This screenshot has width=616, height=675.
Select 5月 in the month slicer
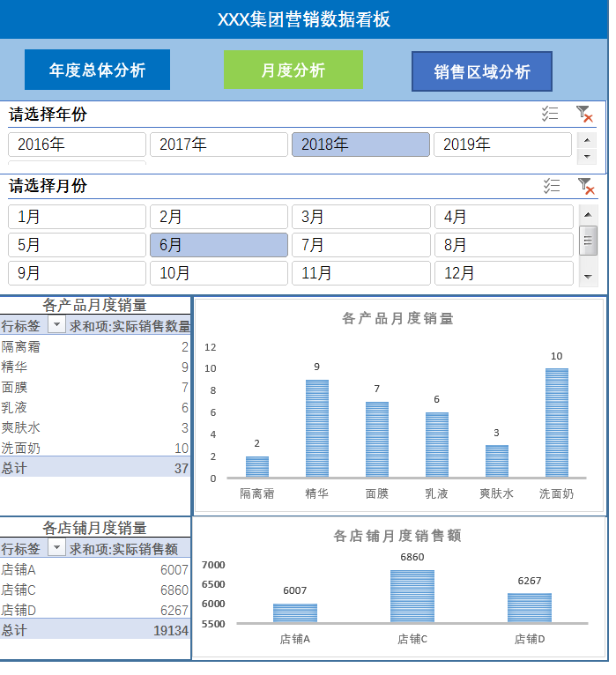pos(77,245)
